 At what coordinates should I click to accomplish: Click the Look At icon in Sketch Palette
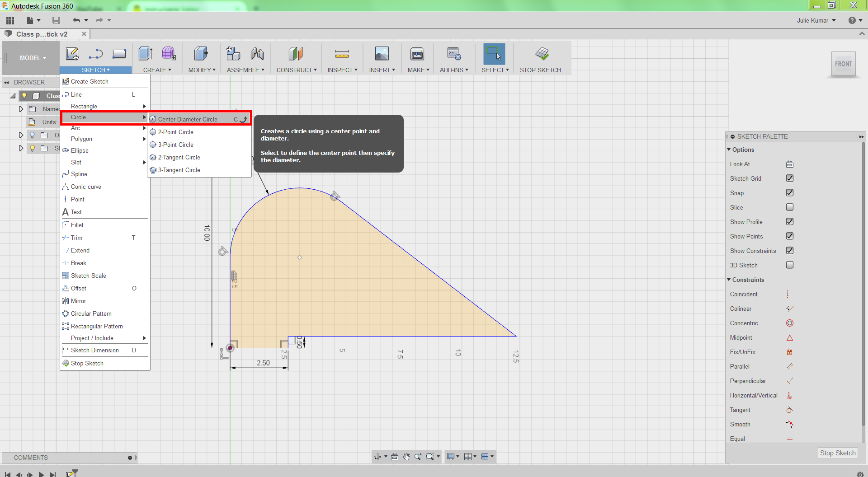coord(790,164)
